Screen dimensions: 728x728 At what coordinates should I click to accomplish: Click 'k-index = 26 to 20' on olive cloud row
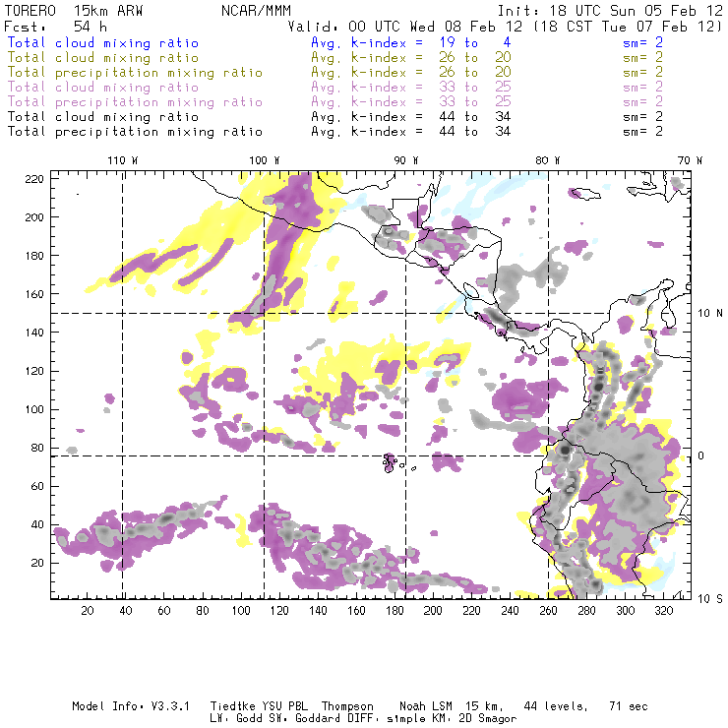click(431, 58)
